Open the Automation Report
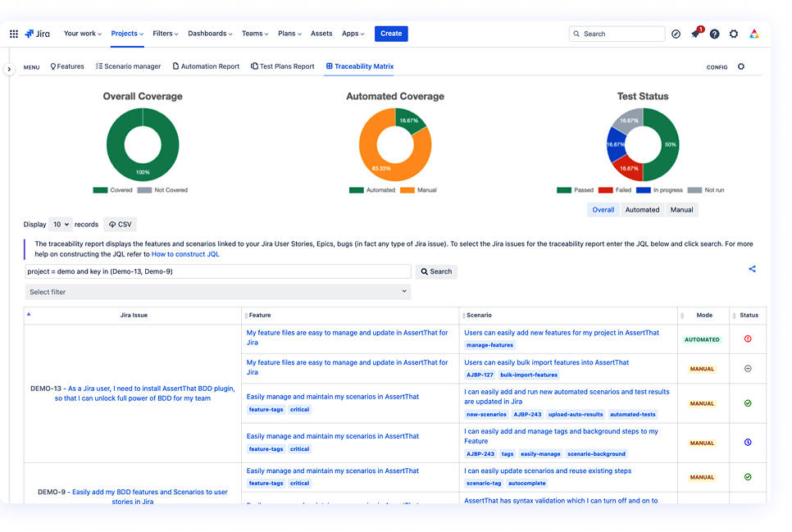 206,66
